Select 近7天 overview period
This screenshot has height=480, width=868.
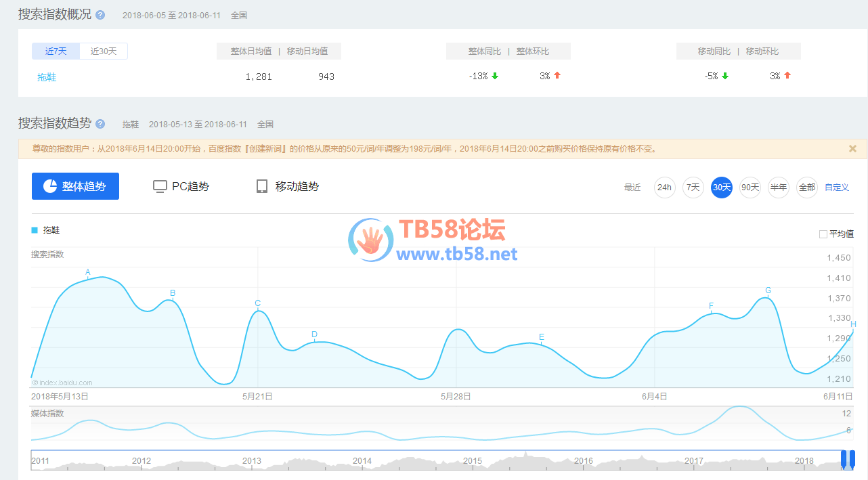pos(56,51)
